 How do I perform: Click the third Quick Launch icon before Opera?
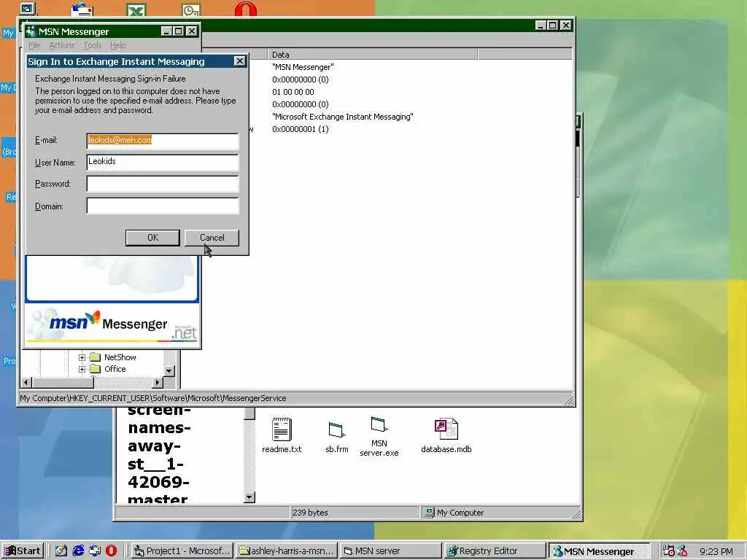[x=95, y=551]
